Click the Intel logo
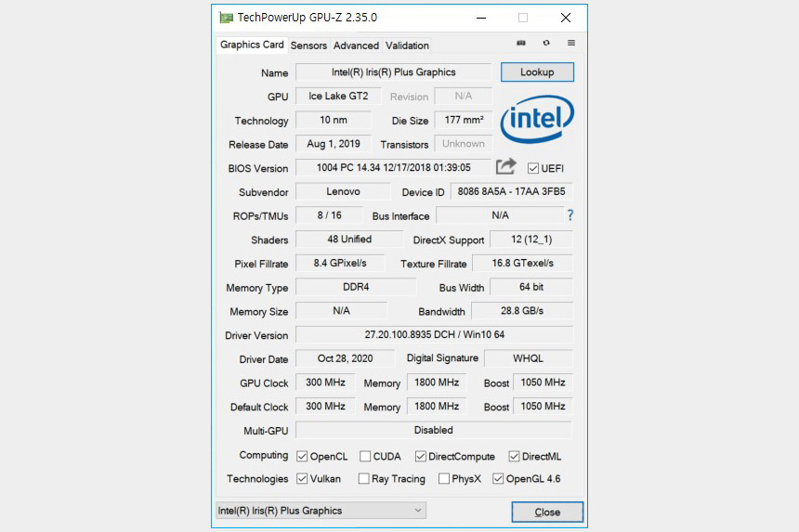This screenshot has width=799, height=532. pyautogui.click(x=537, y=119)
